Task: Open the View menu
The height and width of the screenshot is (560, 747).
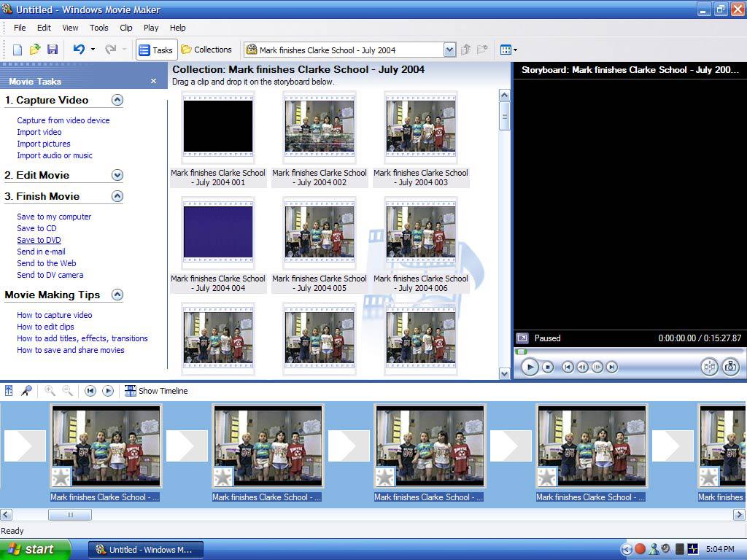Action: pyautogui.click(x=70, y=28)
